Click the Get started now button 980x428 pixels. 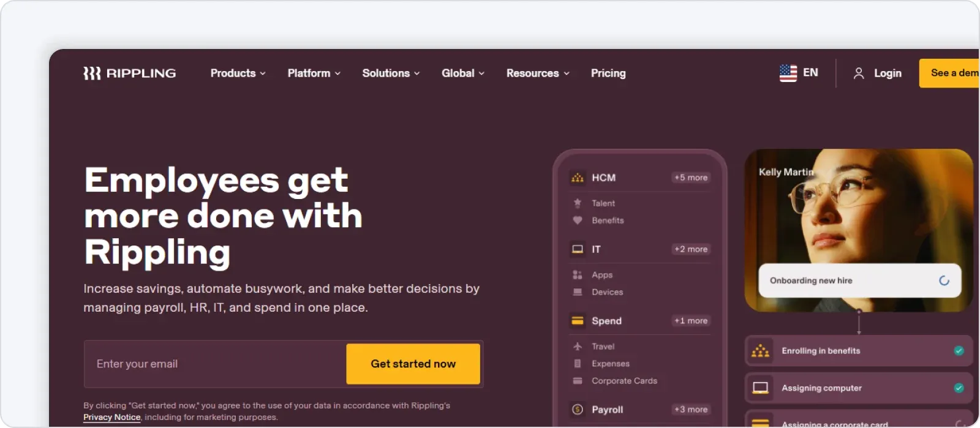pos(413,364)
